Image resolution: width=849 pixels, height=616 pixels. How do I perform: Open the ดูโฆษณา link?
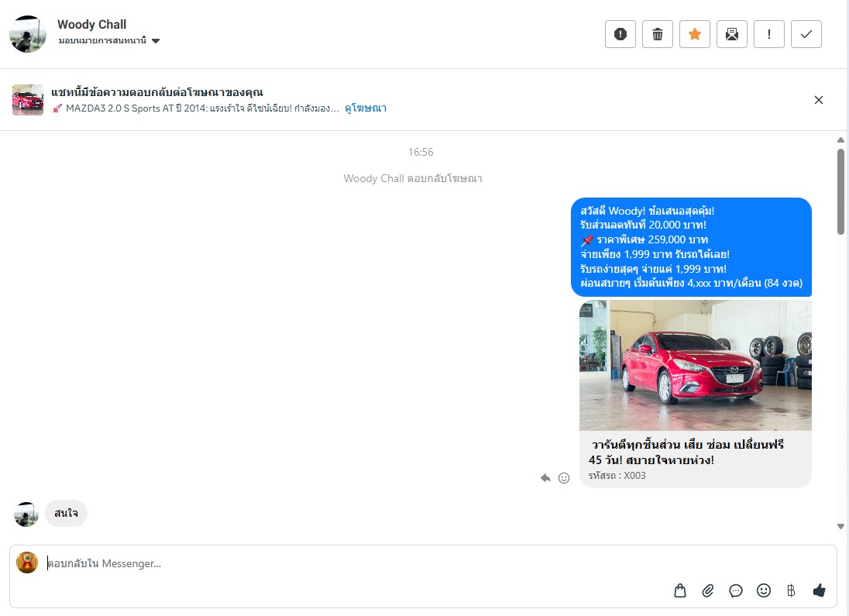[366, 108]
